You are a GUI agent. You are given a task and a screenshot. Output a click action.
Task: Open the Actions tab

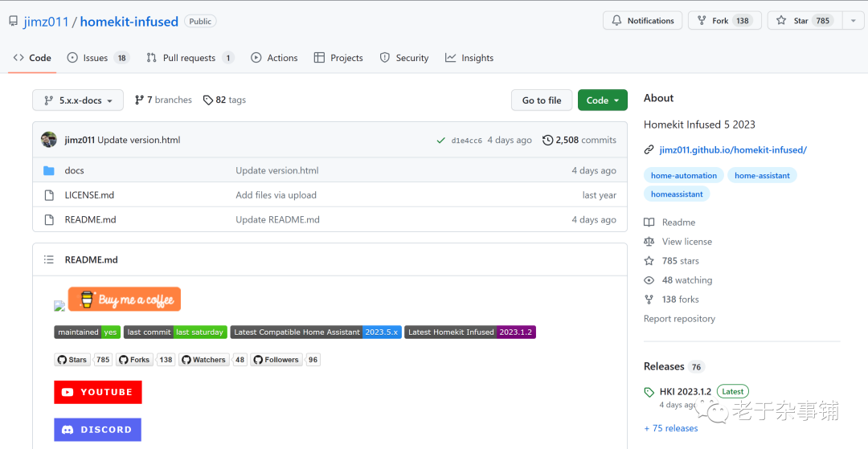(x=274, y=58)
